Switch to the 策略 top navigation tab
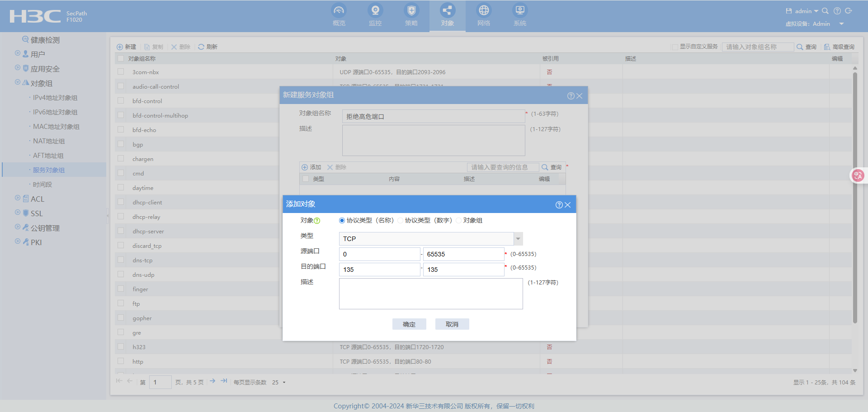This screenshot has height=412, width=868. (x=411, y=15)
